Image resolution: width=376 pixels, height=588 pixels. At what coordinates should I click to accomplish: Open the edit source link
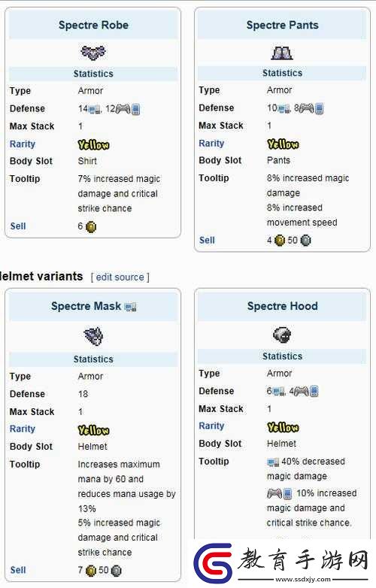click(120, 277)
